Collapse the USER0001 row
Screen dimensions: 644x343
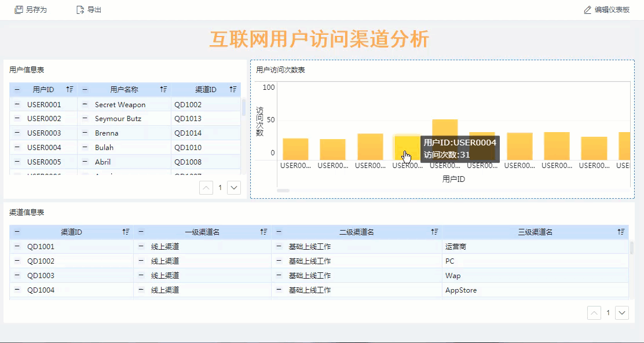(x=17, y=105)
